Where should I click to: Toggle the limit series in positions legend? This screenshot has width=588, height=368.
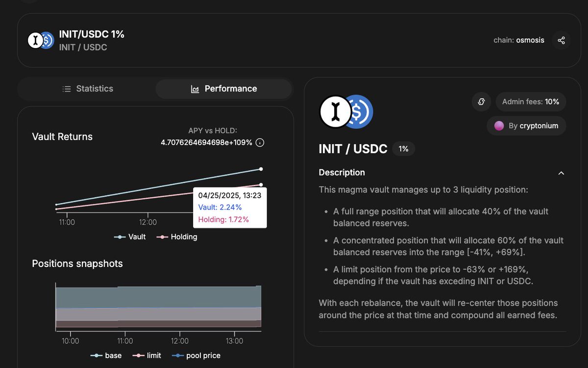(147, 355)
